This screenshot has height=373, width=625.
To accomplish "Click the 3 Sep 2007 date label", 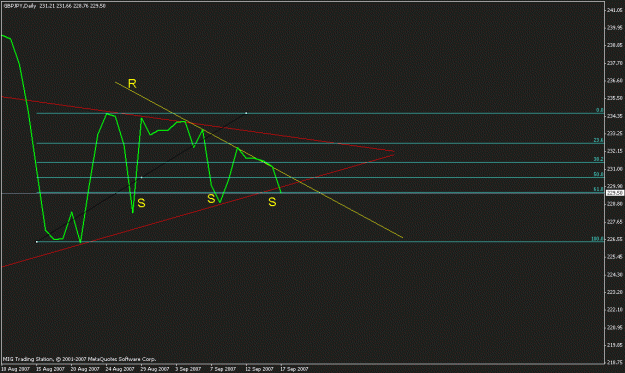I will point(188,369).
